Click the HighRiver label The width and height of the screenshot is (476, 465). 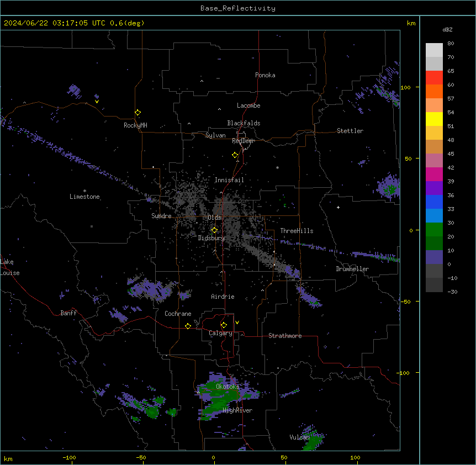pos(237,410)
